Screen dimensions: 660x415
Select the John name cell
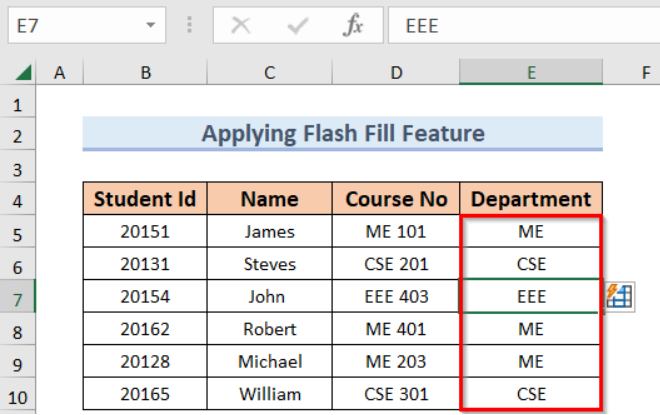(x=269, y=296)
